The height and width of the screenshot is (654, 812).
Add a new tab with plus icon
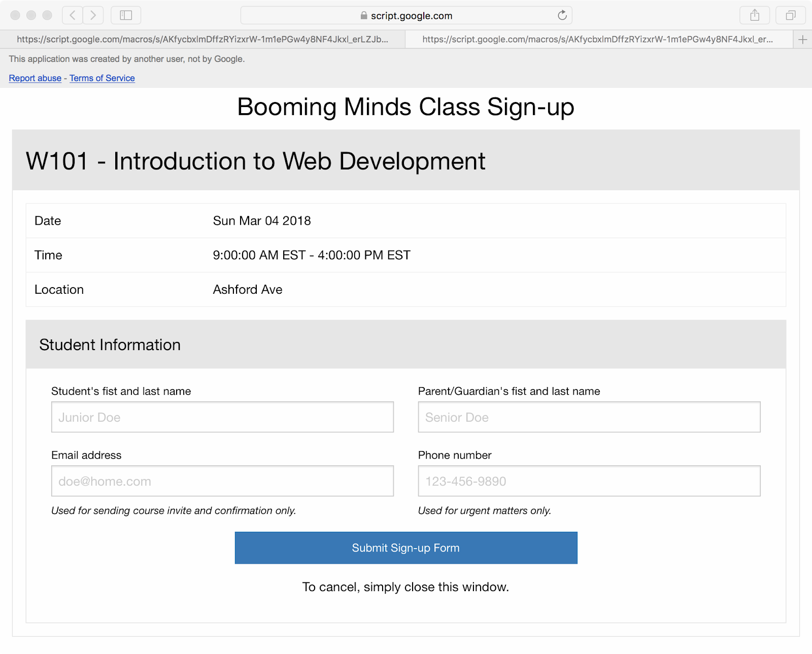point(802,40)
